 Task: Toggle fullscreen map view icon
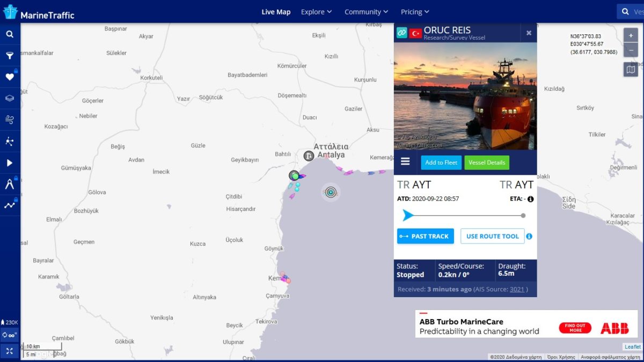(x=10, y=351)
